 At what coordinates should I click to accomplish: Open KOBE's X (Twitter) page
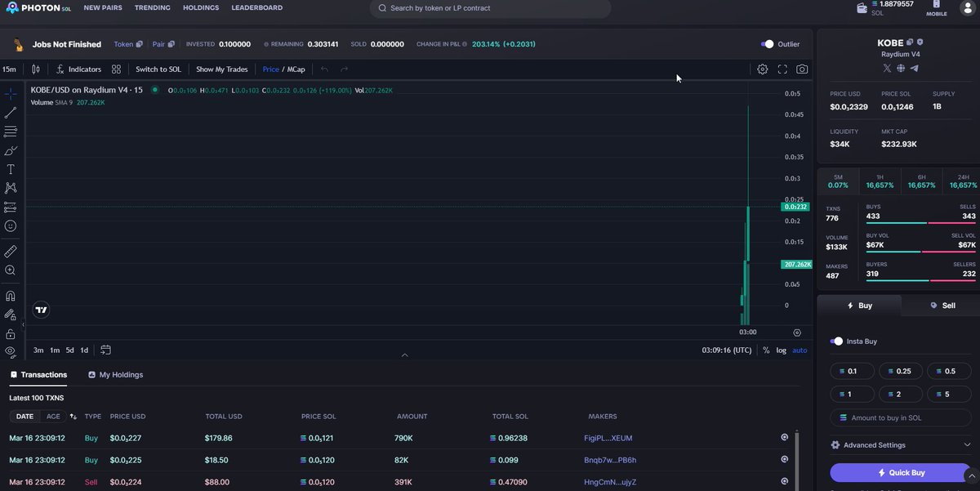tap(888, 69)
